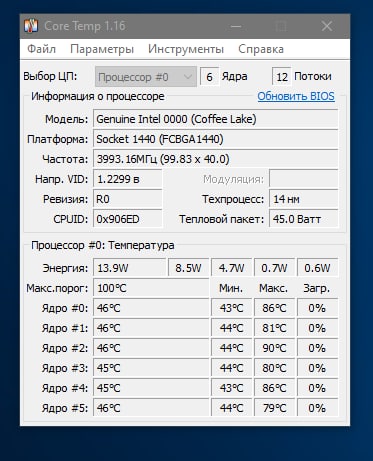The image size is (373, 461).
Task: Click the Core Temp app icon
Action: click(31, 26)
